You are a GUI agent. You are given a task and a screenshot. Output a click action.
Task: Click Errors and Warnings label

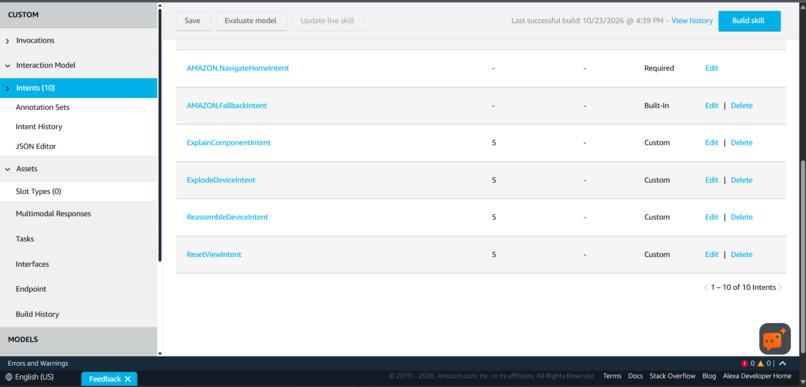pyautogui.click(x=38, y=363)
